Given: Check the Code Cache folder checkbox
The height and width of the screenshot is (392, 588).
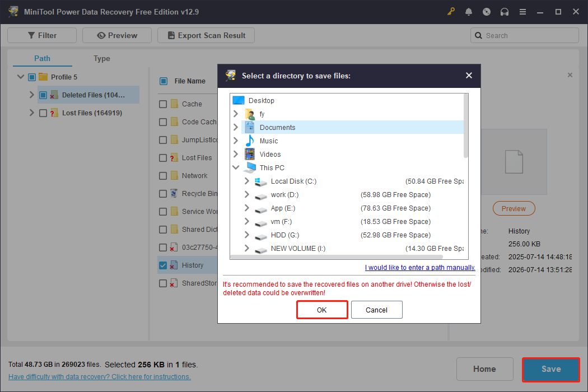Looking at the screenshot, I should tap(163, 122).
